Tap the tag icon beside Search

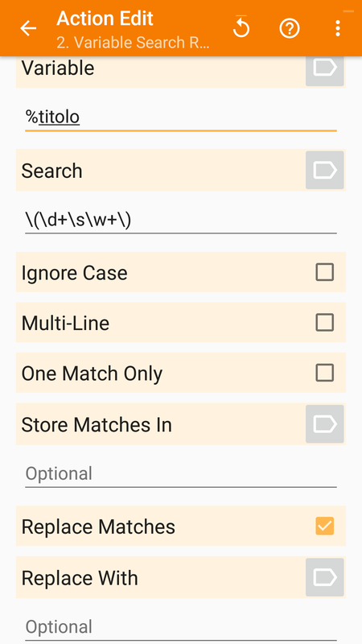pos(325,170)
